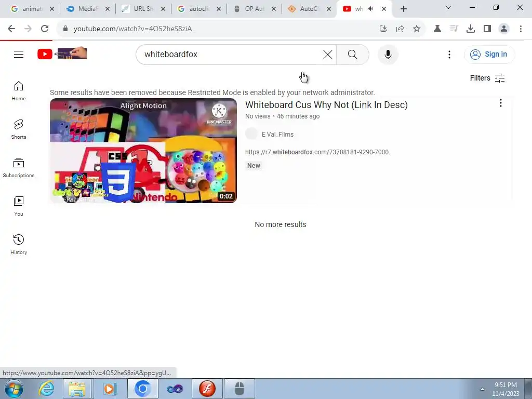Image resolution: width=532 pixels, height=399 pixels.
Task: Open You section in the sidebar
Action: pyautogui.click(x=19, y=206)
